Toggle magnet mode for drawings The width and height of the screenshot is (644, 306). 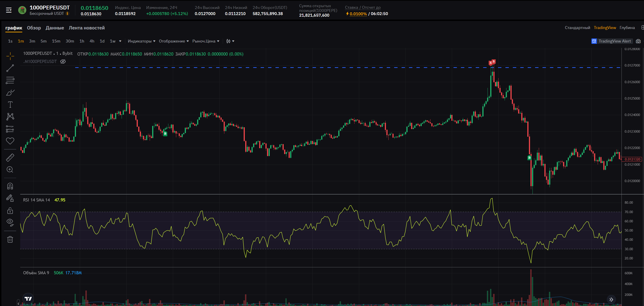coord(10,186)
